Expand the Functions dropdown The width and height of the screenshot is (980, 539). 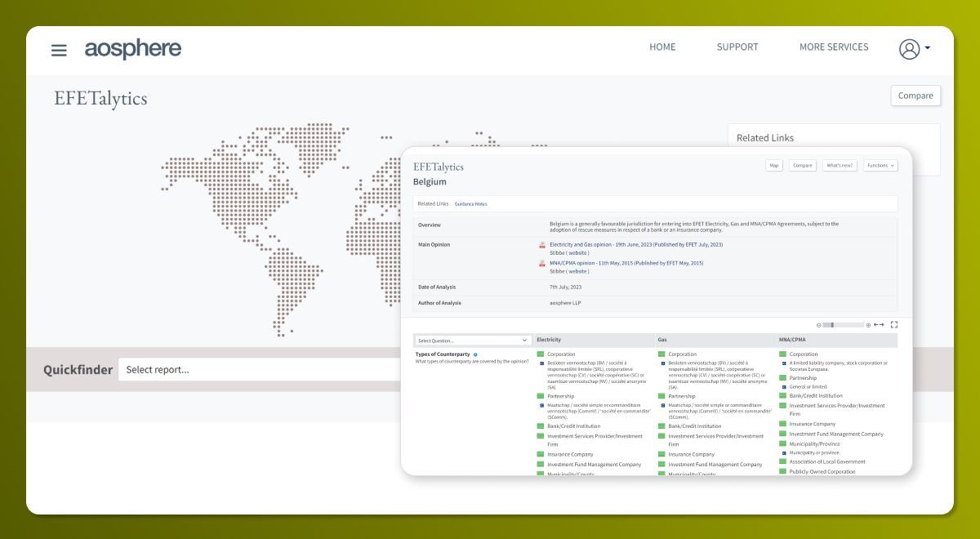[x=880, y=165]
